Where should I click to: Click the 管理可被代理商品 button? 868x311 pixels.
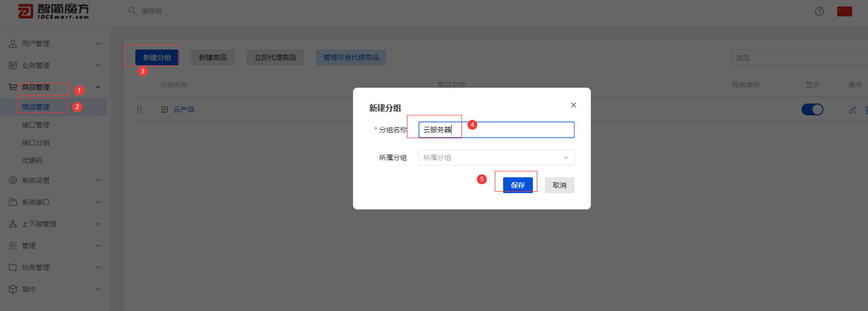click(x=351, y=57)
